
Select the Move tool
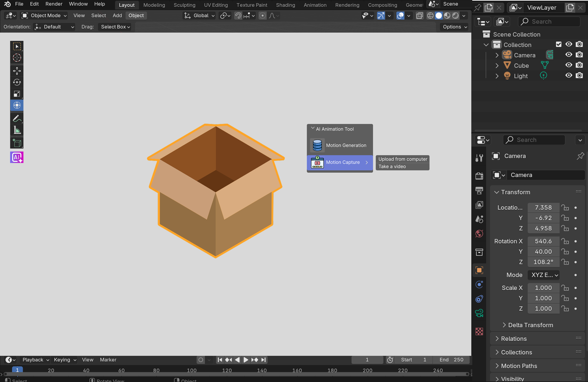coord(17,71)
